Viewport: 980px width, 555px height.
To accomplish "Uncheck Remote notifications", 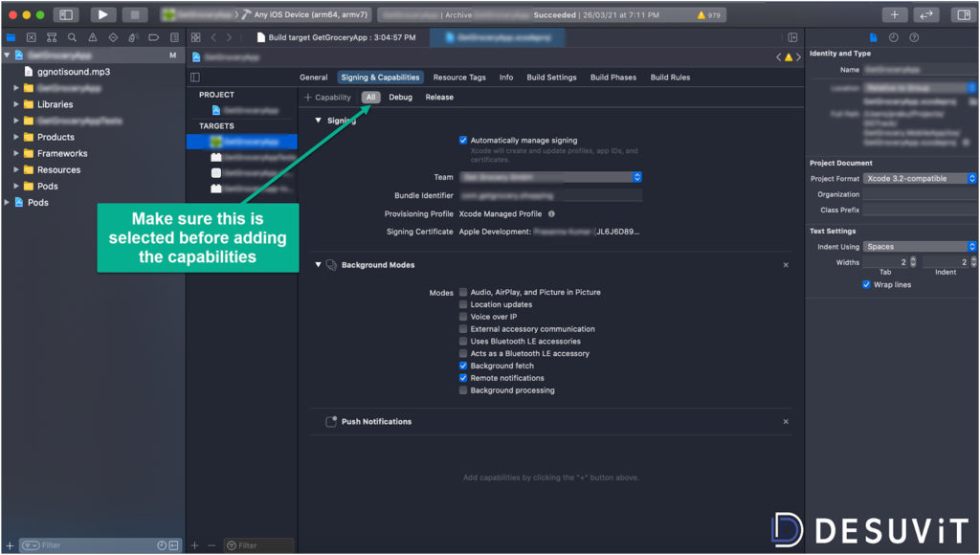I will 463,378.
